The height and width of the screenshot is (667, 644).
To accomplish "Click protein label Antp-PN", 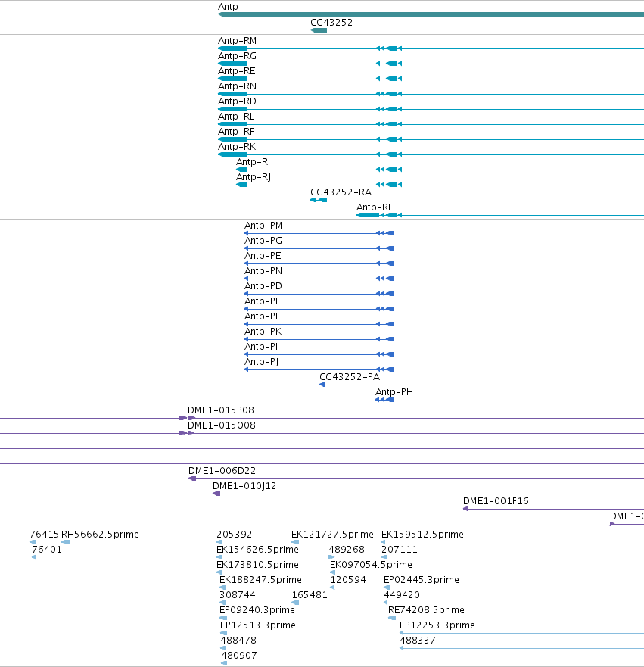I will pos(263,271).
